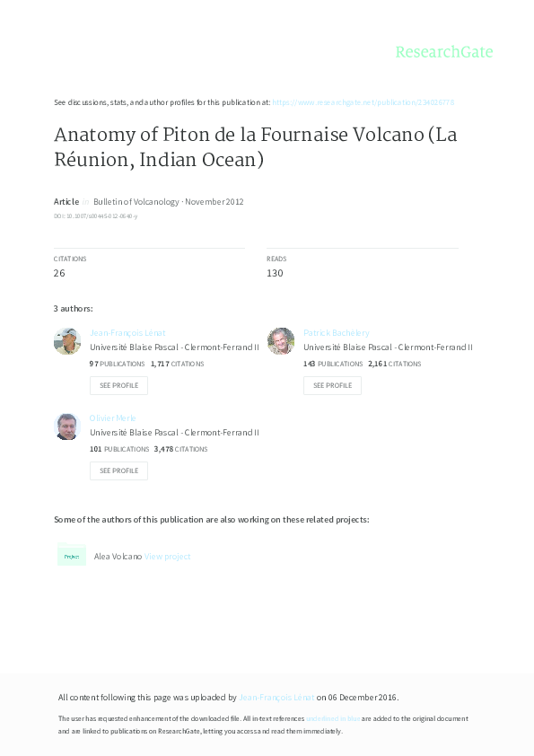Click the green Project badge for Alea Volcano
This screenshot has width=534, height=756.
72,556
